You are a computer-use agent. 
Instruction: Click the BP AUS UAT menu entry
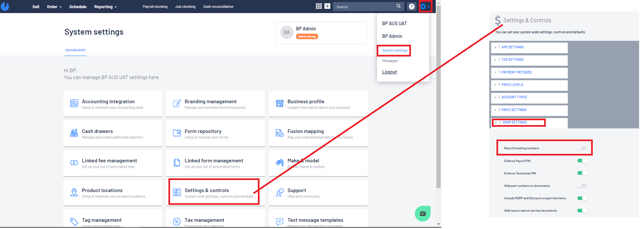[x=395, y=24]
